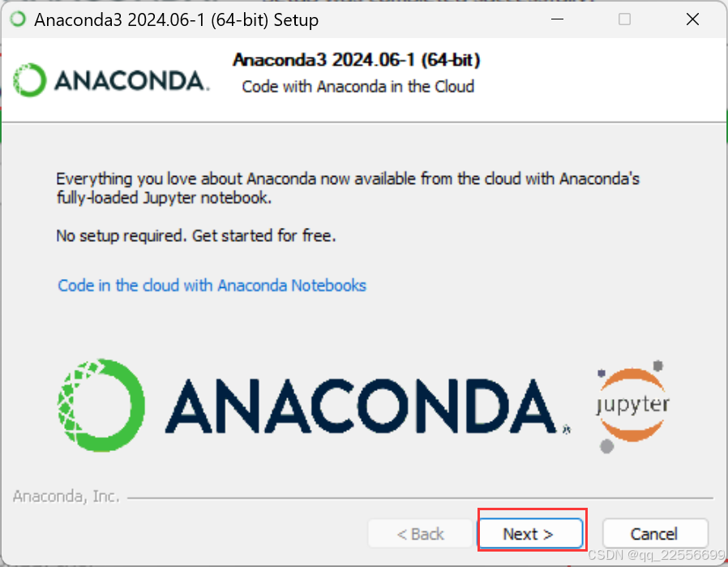The image size is (728, 567).
Task: Click the Everything you love about Anaconda paragraph
Action: (x=348, y=188)
